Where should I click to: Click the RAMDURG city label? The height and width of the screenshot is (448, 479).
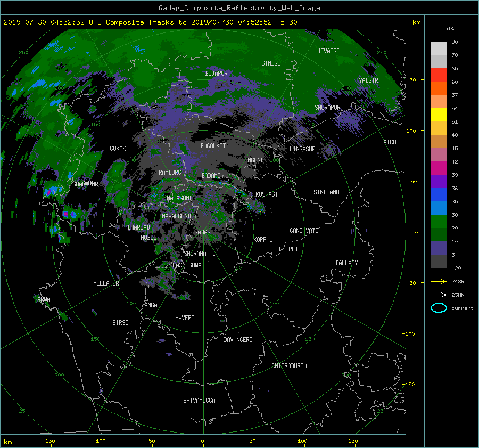(x=170, y=173)
